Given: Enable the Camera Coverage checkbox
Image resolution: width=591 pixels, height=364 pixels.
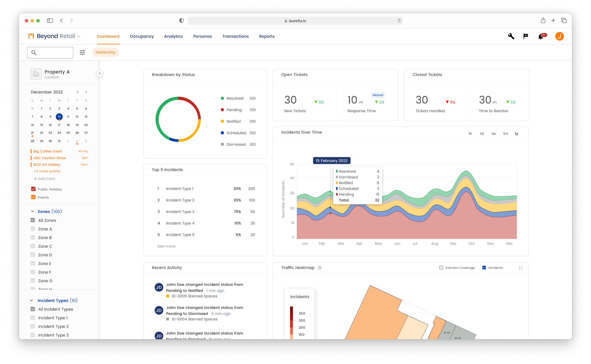Looking at the screenshot, I should (441, 268).
